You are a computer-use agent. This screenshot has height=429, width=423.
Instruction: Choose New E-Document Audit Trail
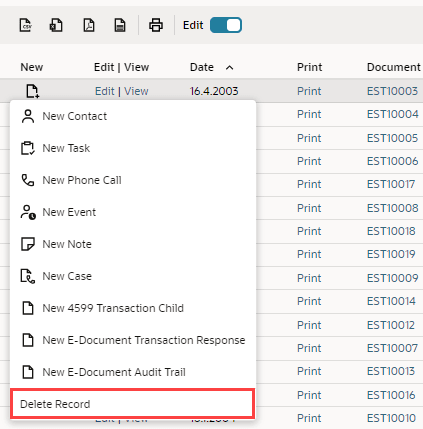pos(133,372)
